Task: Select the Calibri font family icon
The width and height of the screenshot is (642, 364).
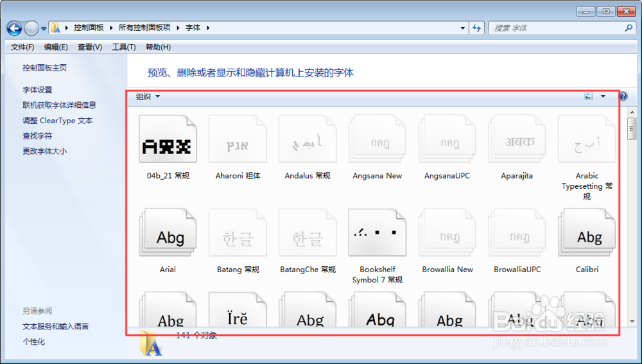Action: click(587, 232)
